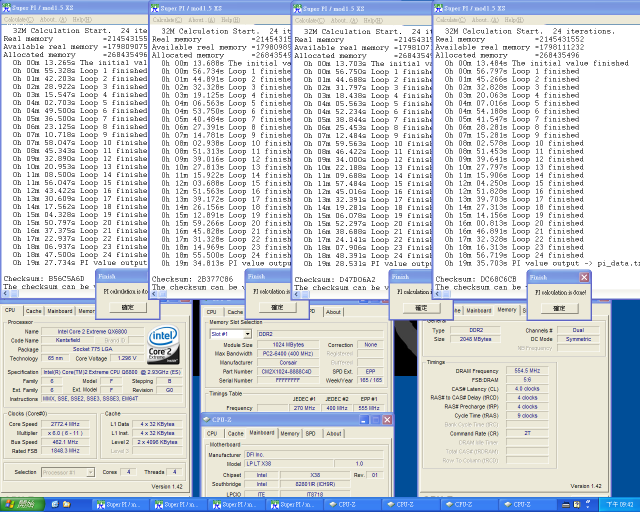Click the Code Name field 'Kentsfield'

coord(68,340)
